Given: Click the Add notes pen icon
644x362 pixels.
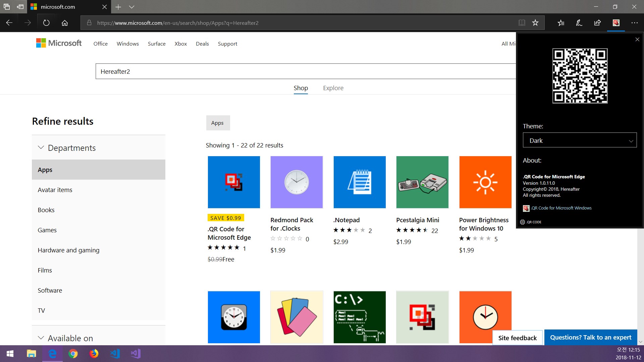Looking at the screenshot, I should tap(579, 23).
